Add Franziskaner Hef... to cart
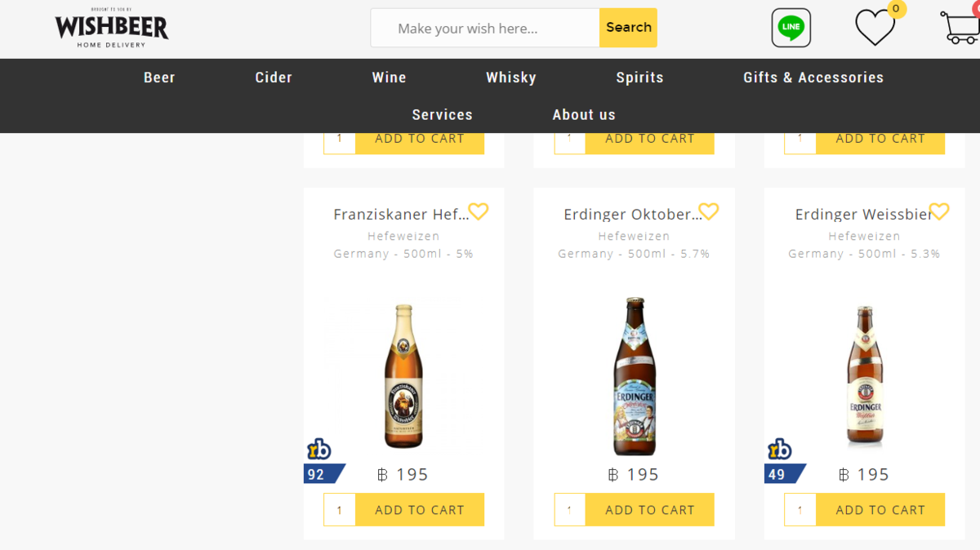 point(420,510)
